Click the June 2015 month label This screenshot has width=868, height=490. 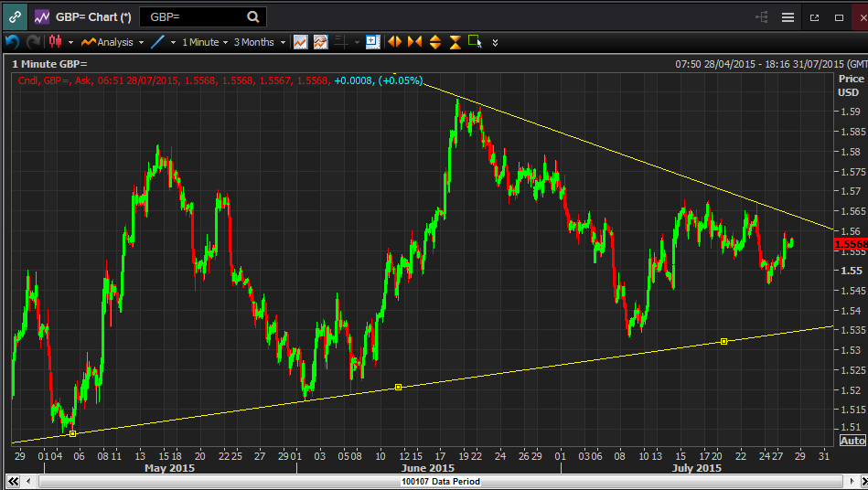(x=428, y=468)
